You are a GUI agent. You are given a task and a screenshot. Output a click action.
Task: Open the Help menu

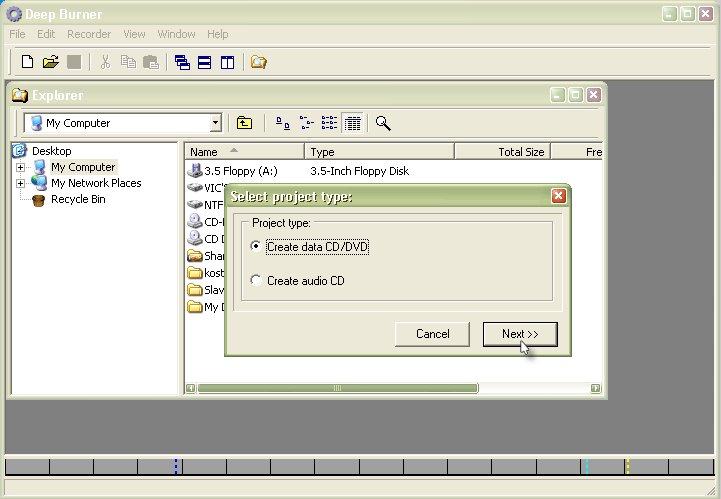click(x=217, y=34)
